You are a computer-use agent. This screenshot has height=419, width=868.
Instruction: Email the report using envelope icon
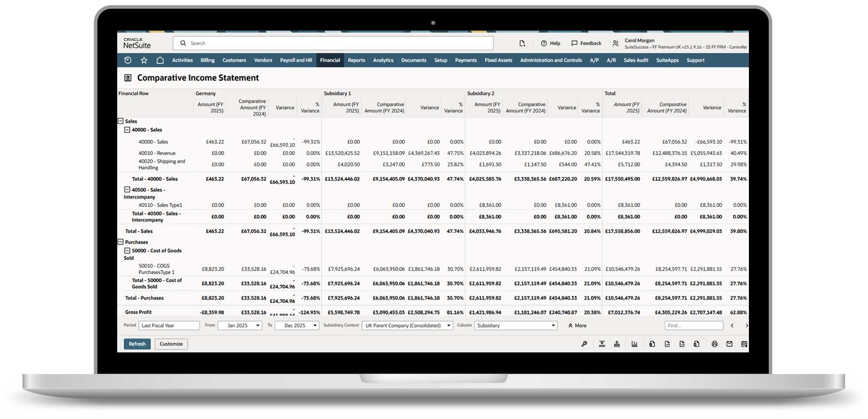coord(730,344)
